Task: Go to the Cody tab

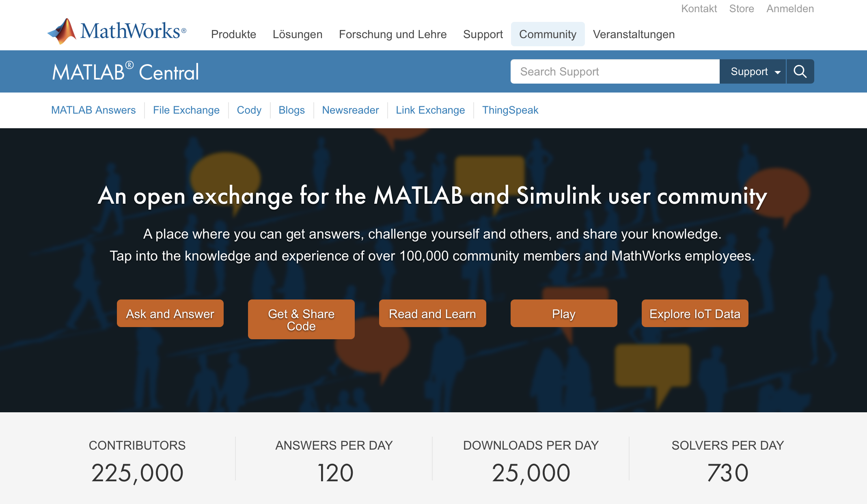Action: 249,110
